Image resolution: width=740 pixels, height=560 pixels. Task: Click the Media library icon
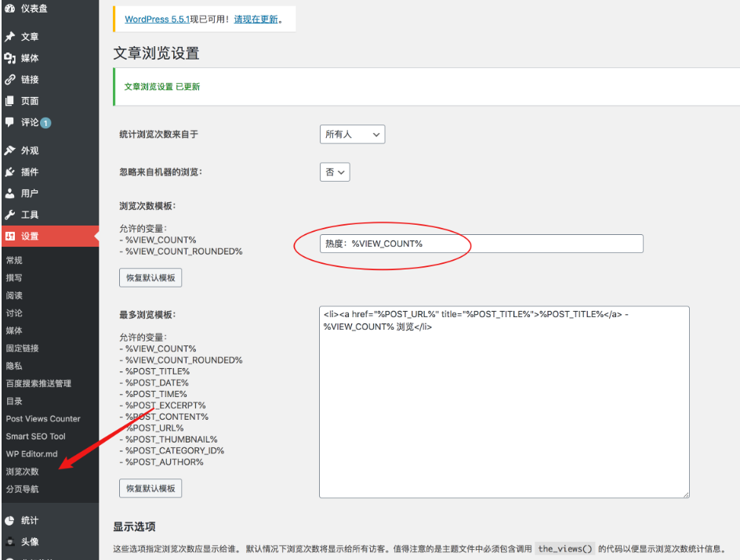click(10, 58)
